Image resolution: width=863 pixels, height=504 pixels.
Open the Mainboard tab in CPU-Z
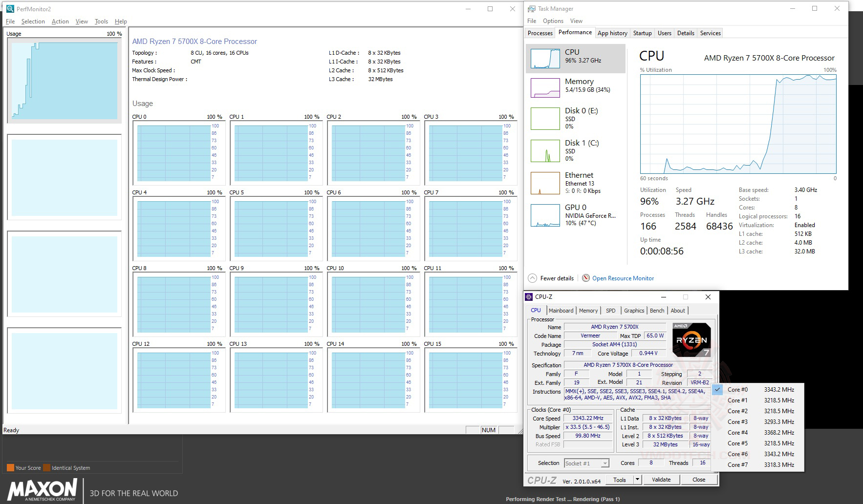pos(561,311)
